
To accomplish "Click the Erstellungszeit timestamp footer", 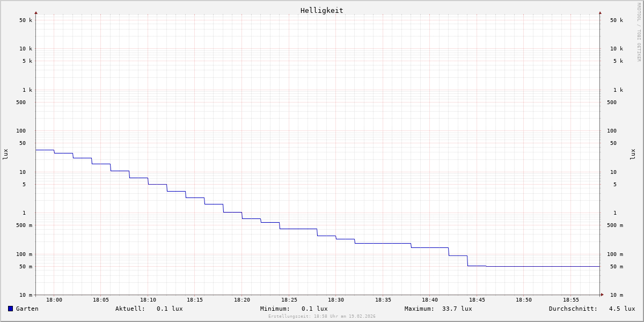I will (321, 317).
